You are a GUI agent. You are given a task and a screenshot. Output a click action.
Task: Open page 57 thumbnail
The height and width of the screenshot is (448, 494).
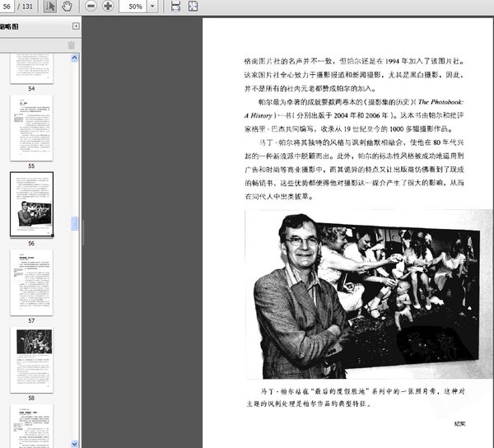coord(31,282)
